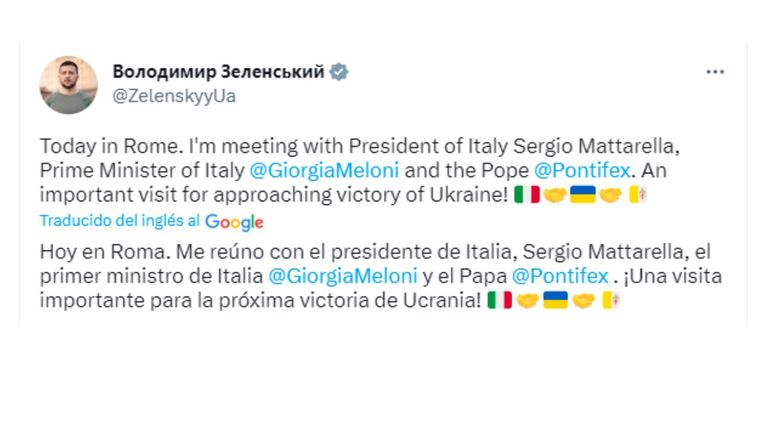Click the Ukrainian flag emoji in Spanish translation
This screenshot has width=768, height=431.
tap(555, 300)
